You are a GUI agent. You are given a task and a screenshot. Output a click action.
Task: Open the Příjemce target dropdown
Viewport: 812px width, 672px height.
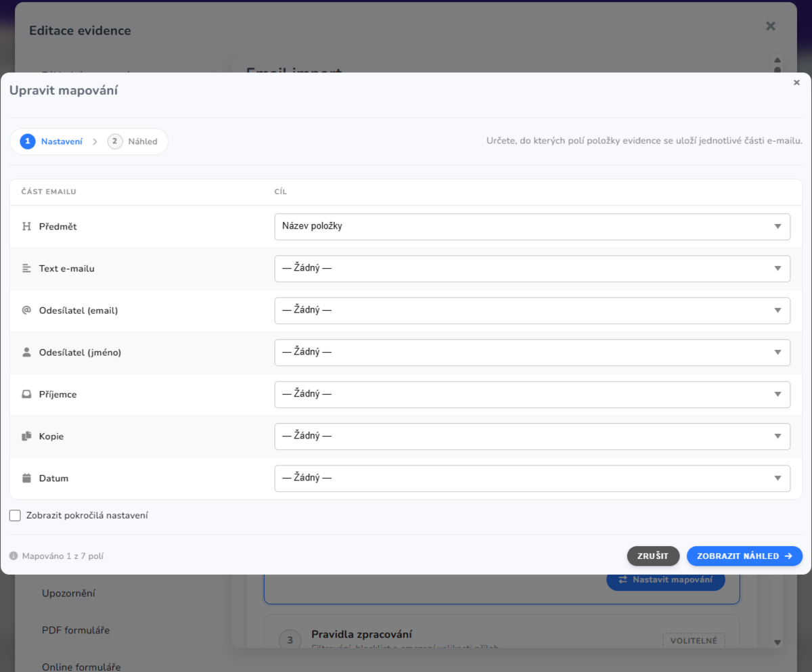[x=532, y=394]
